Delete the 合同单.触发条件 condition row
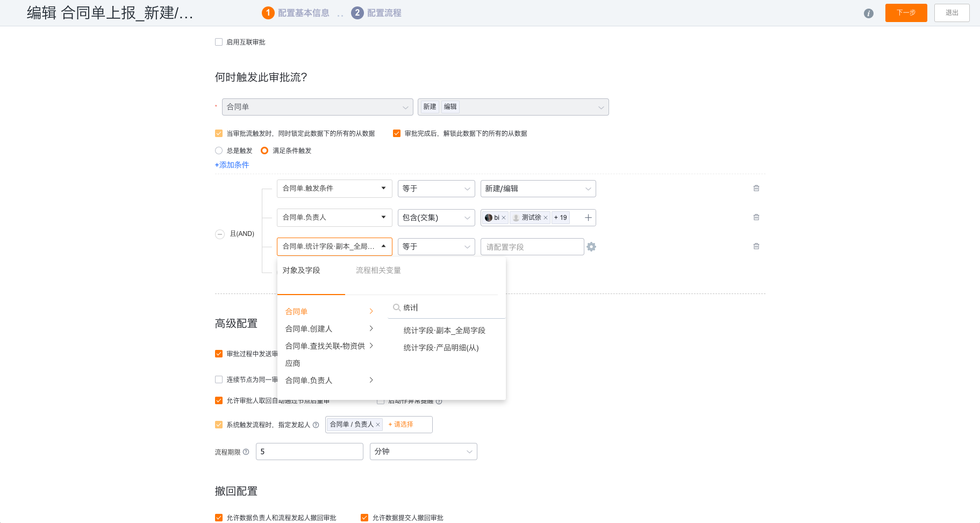This screenshot has width=980, height=523. point(756,188)
